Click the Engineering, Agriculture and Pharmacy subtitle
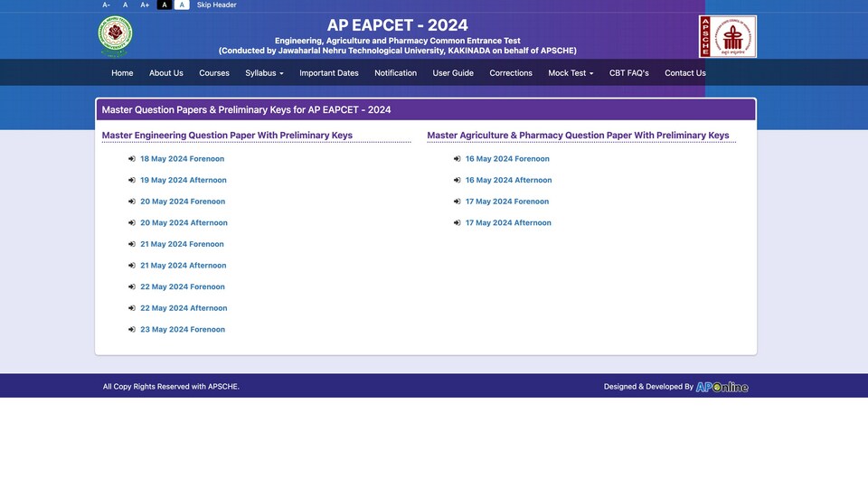The height and width of the screenshot is (488, 868). tap(398, 41)
